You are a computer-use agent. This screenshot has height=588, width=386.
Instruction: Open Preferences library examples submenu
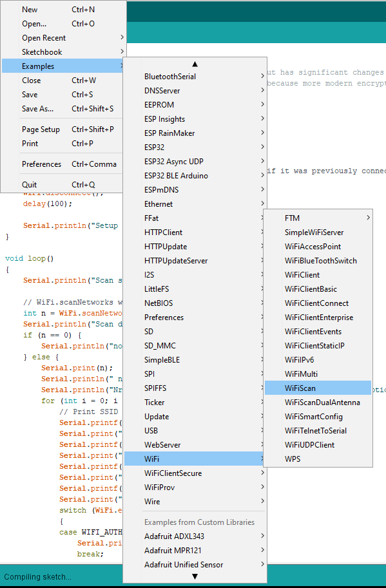(195, 318)
